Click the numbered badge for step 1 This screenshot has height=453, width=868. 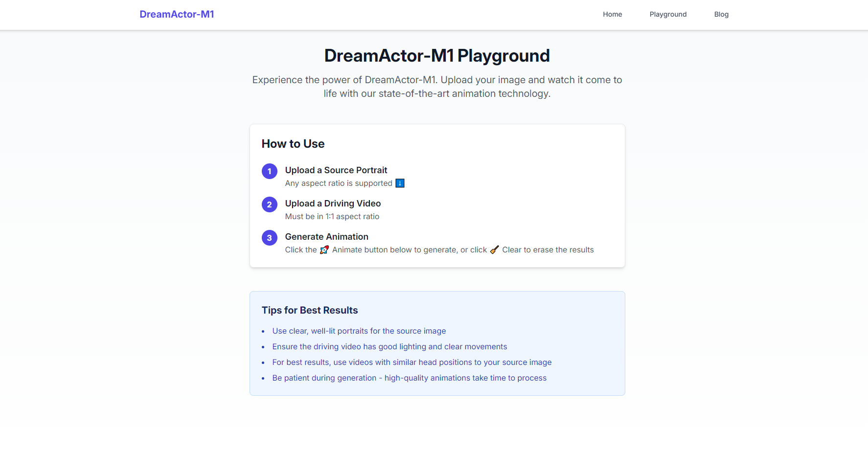(269, 171)
